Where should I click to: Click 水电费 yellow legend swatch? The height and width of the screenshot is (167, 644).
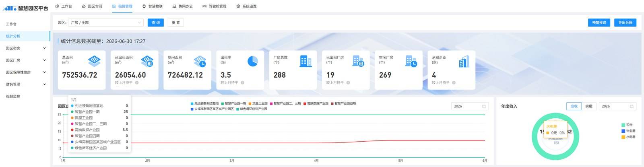pos(623,137)
